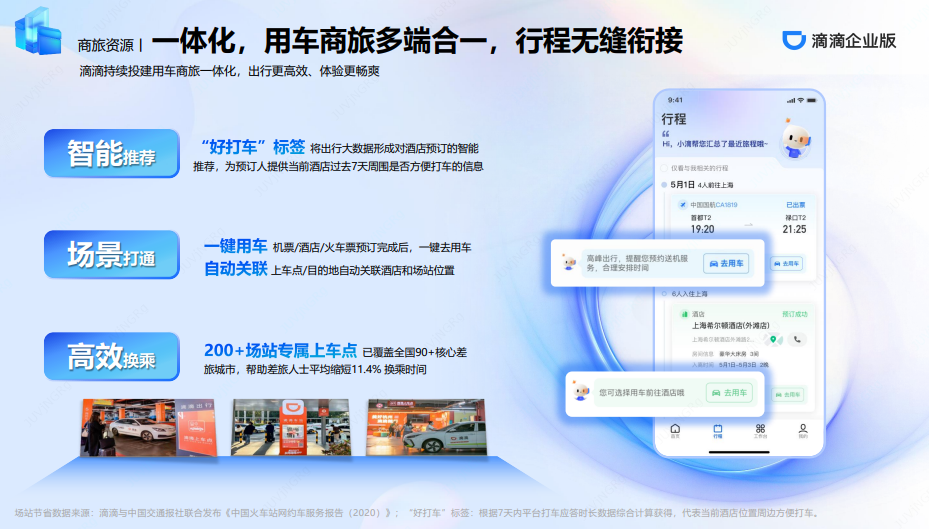
Task: Select the 高效换乘 blue label
Action: coord(111,356)
